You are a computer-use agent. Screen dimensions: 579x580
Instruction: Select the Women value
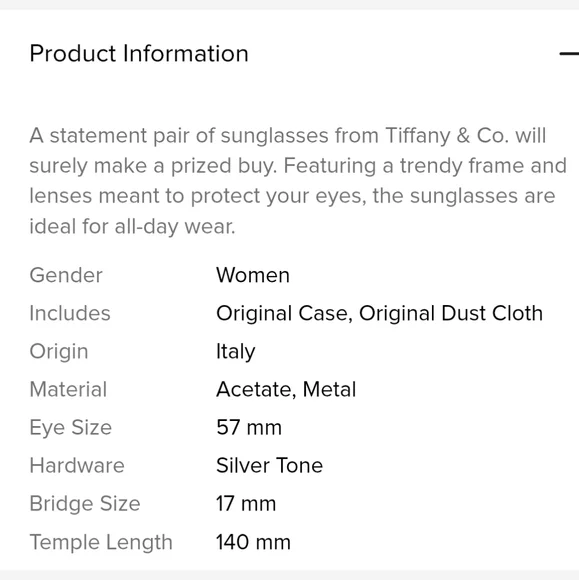coord(253,275)
